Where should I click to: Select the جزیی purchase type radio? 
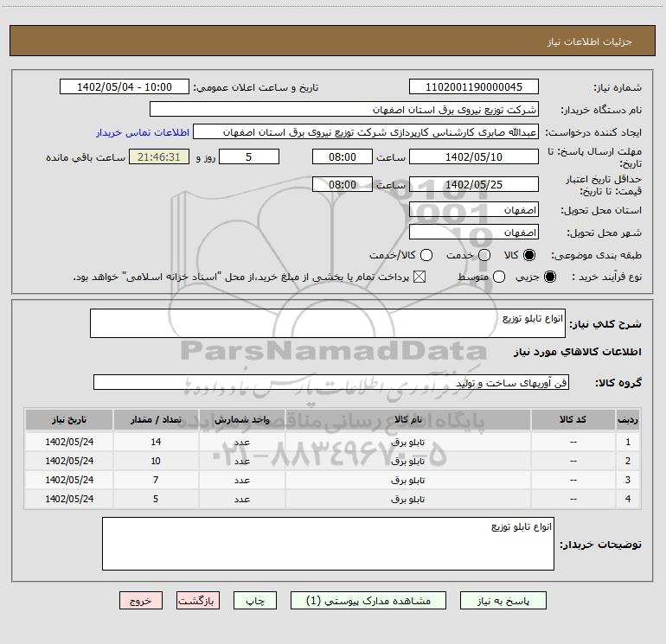click(x=549, y=277)
